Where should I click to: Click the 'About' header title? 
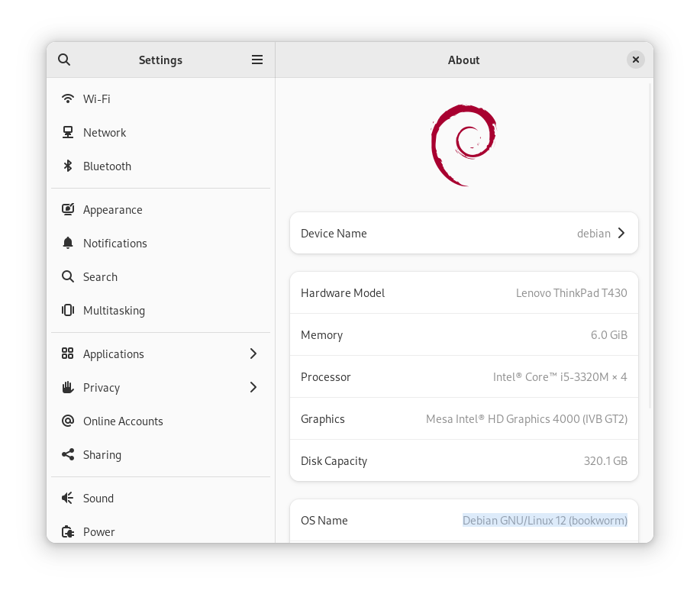point(463,60)
